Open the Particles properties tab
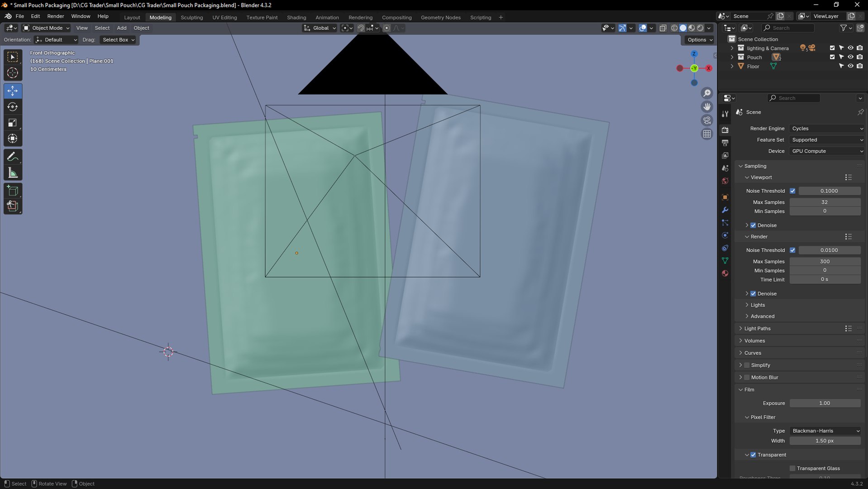The width and height of the screenshot is (868, 489). [725, 223]
